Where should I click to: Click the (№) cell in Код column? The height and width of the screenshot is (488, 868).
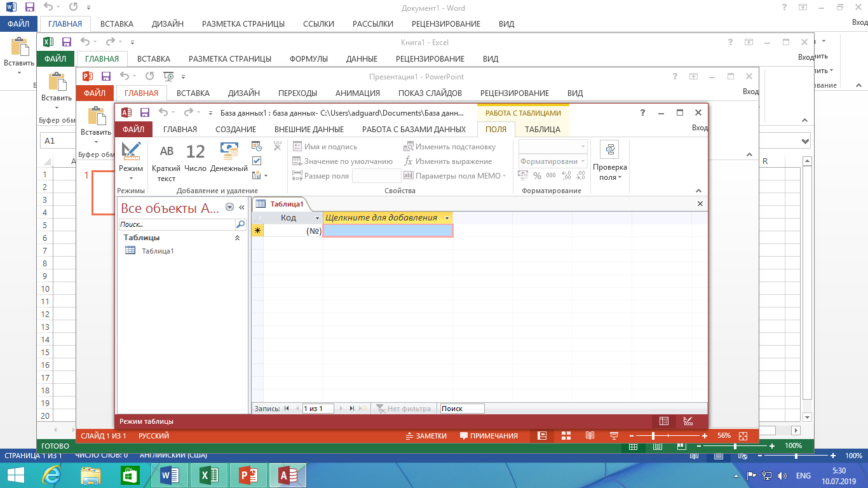coord(293,231)
